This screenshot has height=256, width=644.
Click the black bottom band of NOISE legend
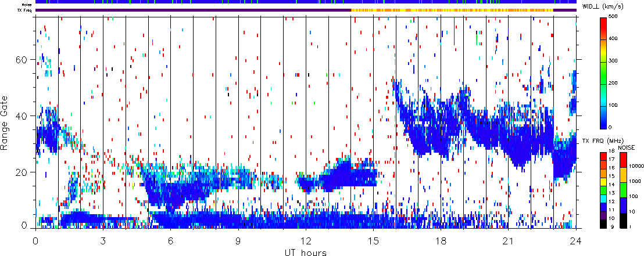click(x=623, y=220)
